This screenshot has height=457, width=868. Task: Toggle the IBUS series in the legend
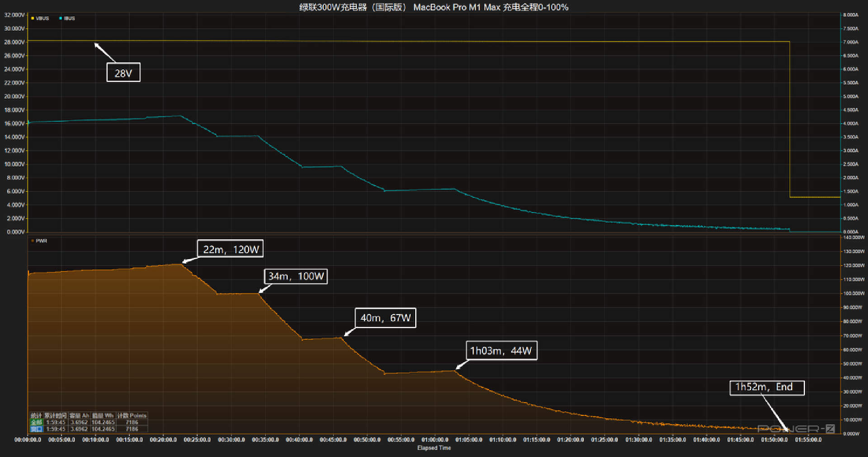67,19
